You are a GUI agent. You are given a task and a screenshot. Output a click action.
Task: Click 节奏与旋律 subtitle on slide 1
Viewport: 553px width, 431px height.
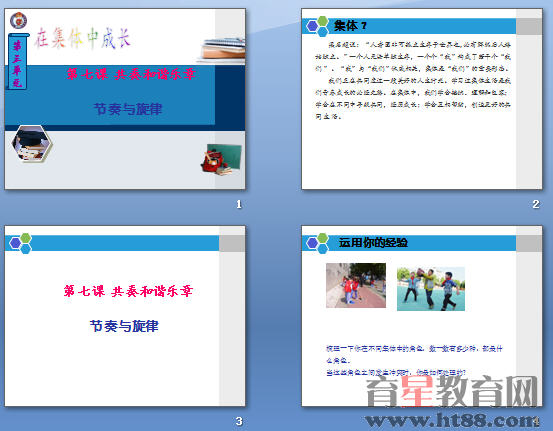coord(128,109)
